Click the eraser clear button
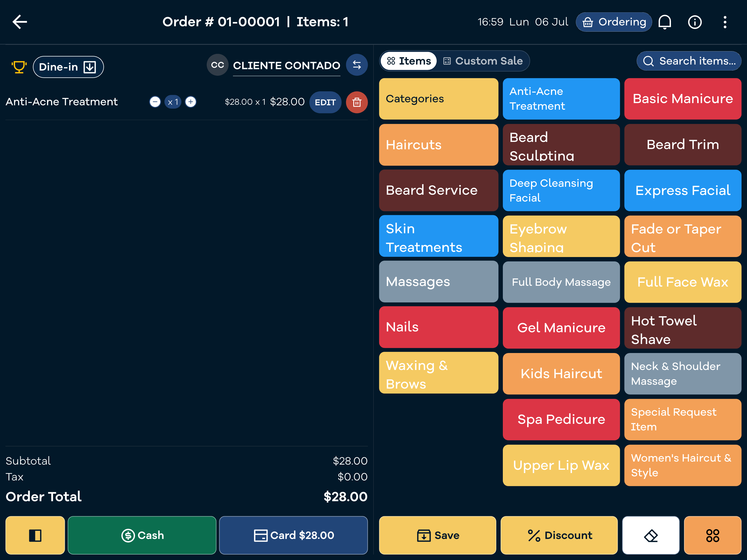 coord(650,535)
